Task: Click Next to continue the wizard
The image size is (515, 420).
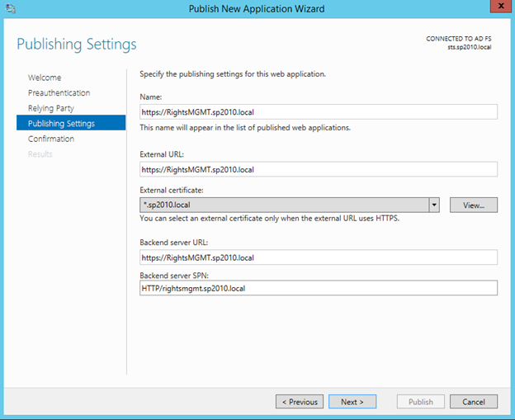Action: pyautogui.click(x=352, y=402)
